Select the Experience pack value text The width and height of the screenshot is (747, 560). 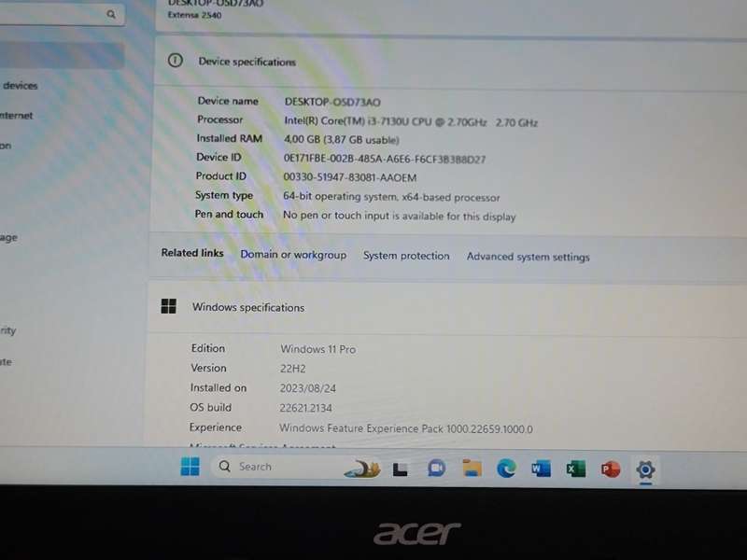click(406, 428)
